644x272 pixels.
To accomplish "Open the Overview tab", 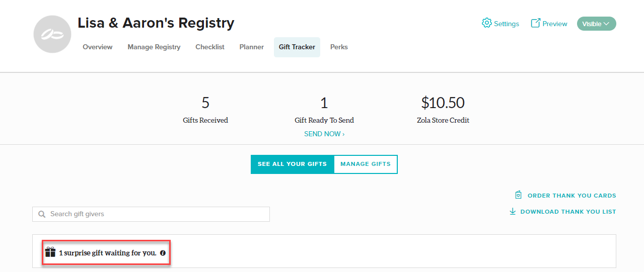I will pyautogui.click(x=98, y=47).
